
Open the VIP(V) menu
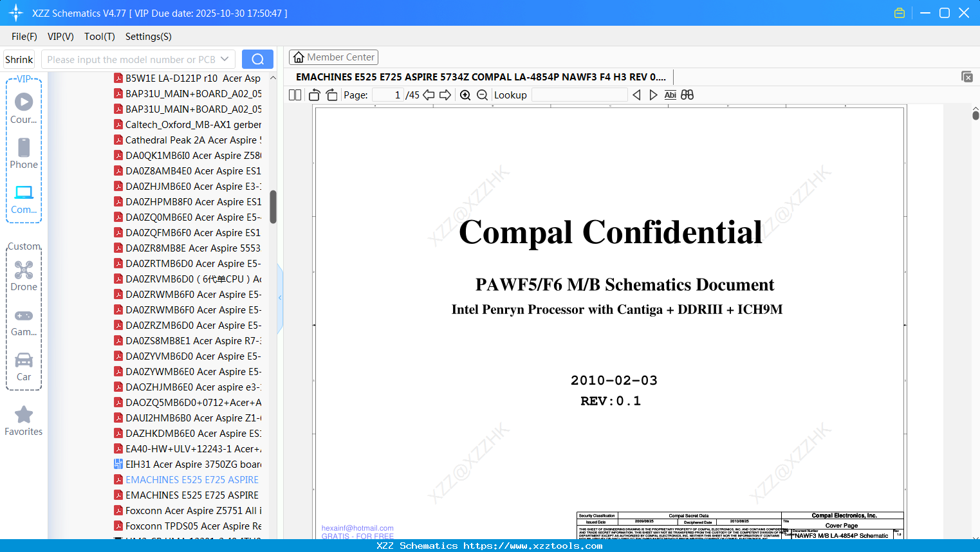point(60,37)
